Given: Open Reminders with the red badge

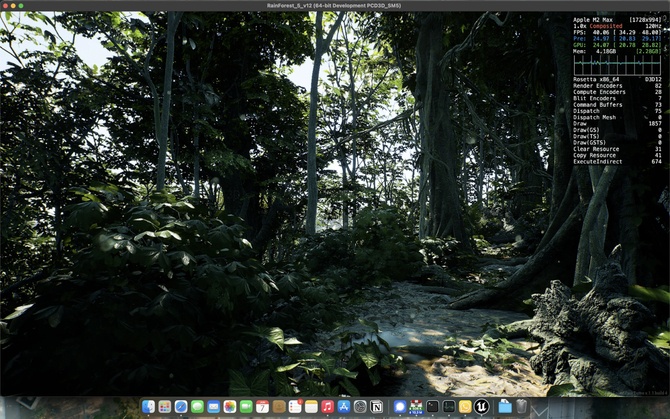Looking at the screenshot, I should pyautogui.click(x=295, y=407).
